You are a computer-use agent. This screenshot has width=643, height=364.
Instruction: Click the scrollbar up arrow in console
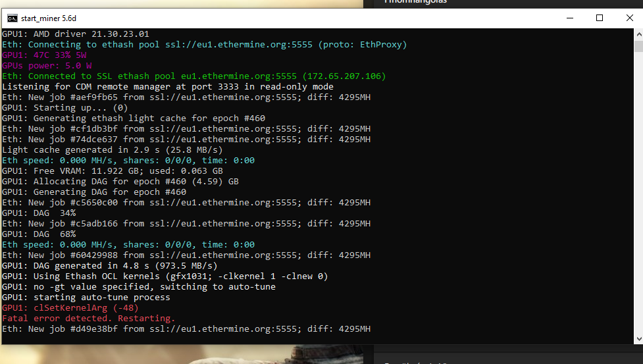638,34
